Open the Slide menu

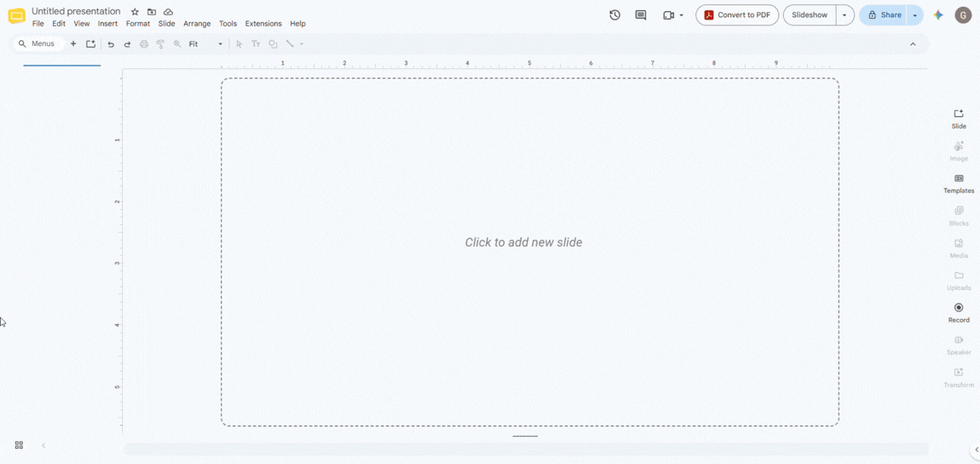[167, 24]
